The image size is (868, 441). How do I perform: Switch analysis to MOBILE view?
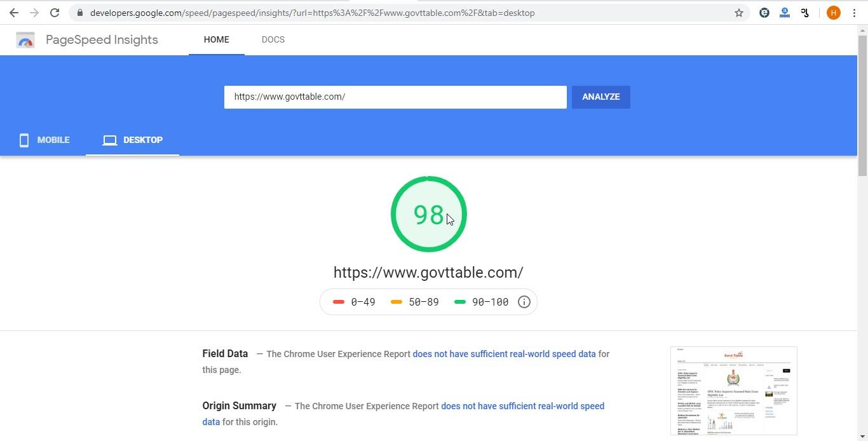click(44, 140)
